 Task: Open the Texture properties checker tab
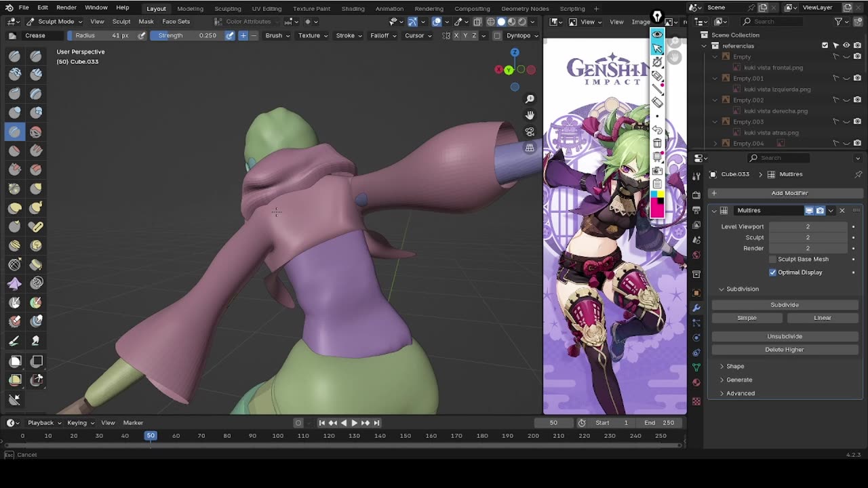click(696, 401)
